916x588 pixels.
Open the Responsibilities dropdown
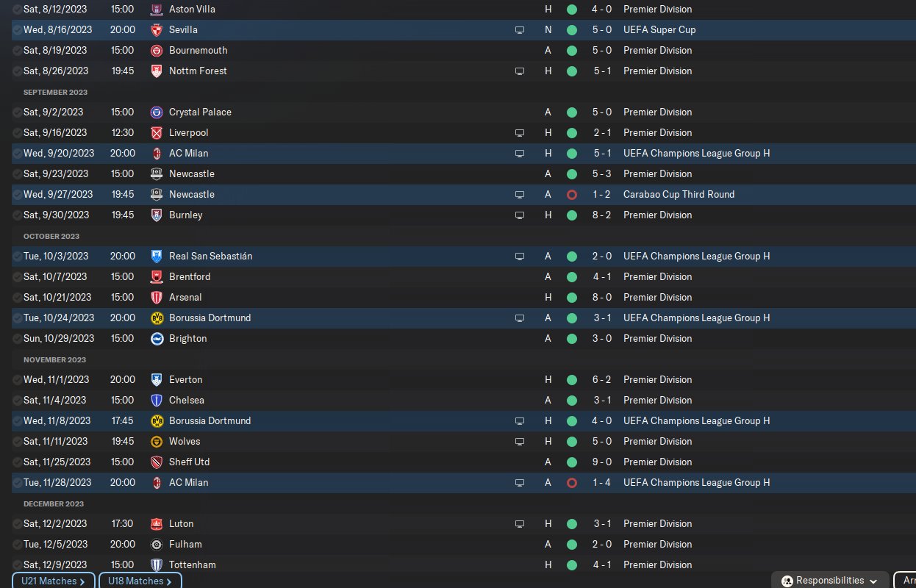830,581
